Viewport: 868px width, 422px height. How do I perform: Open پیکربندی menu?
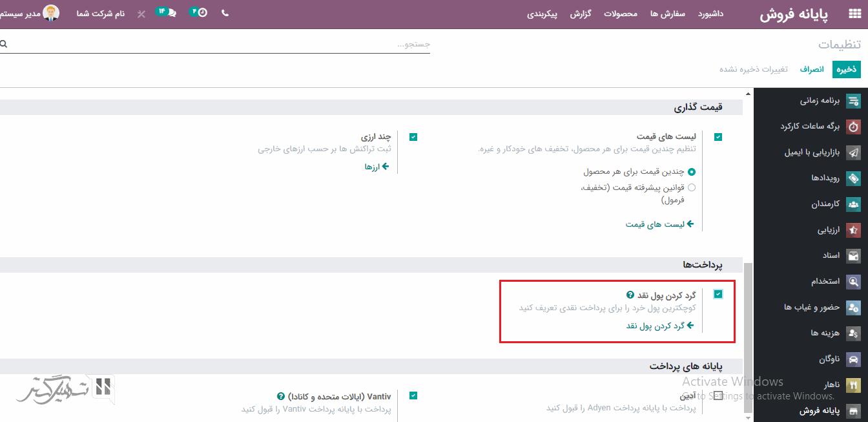click(542, 14)
